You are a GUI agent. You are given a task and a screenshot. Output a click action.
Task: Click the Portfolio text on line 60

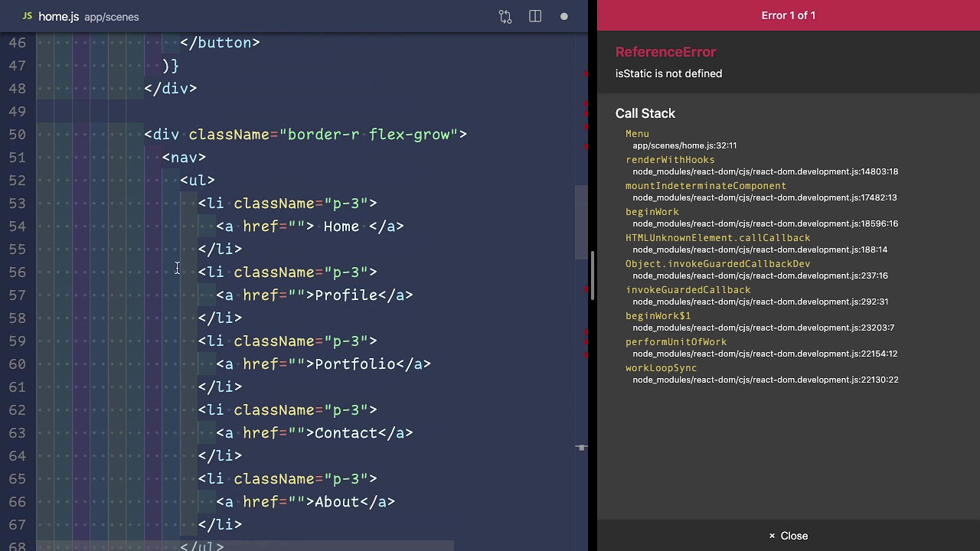point(355,364)
